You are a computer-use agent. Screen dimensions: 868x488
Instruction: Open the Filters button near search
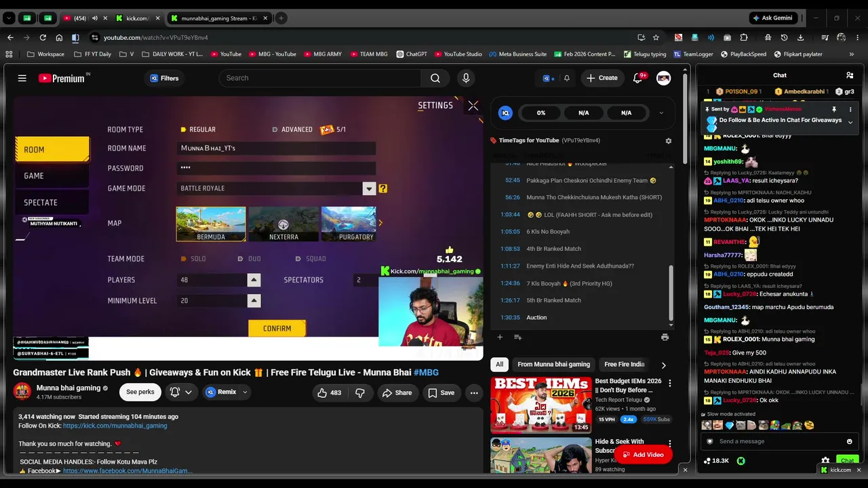pos(164,78)
